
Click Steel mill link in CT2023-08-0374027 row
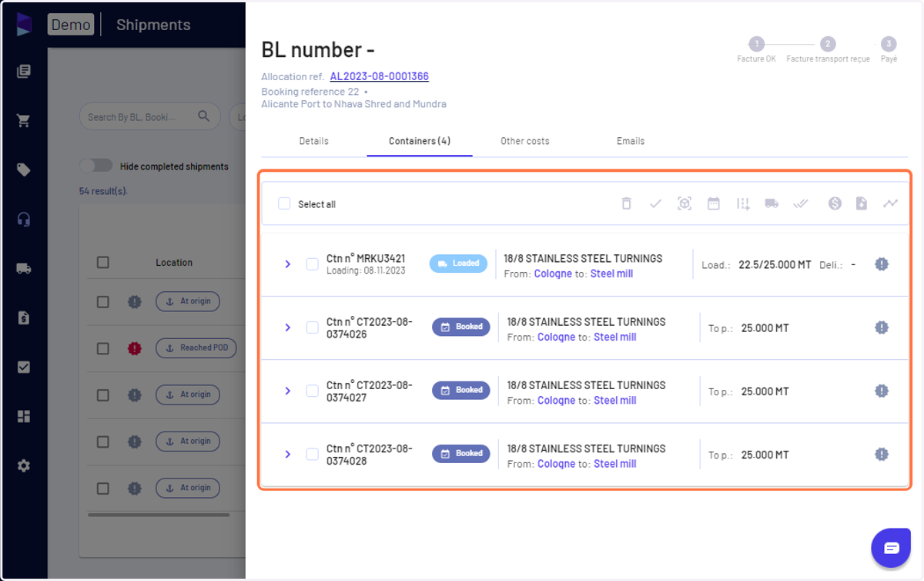[614, 401]
